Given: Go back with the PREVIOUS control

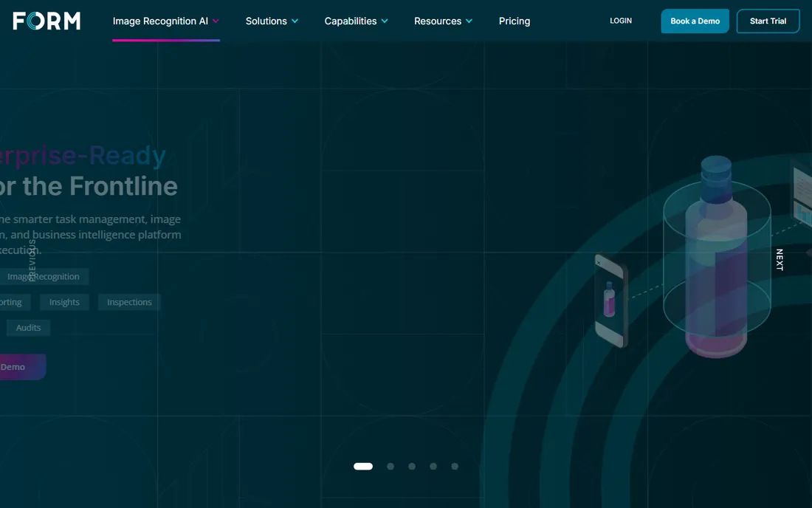Looking at the screenshot, I should pyautogui.click(x=32, y=261).
